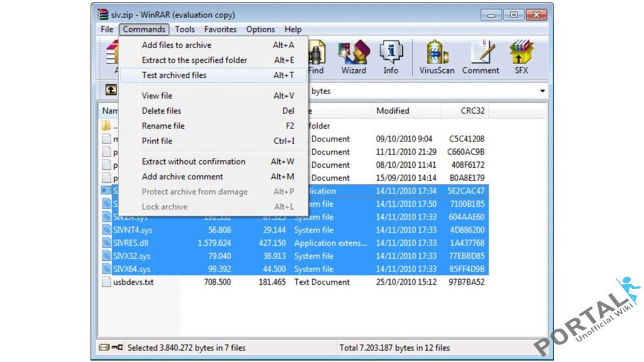Run VirusScan on the archive

point(436,57)
